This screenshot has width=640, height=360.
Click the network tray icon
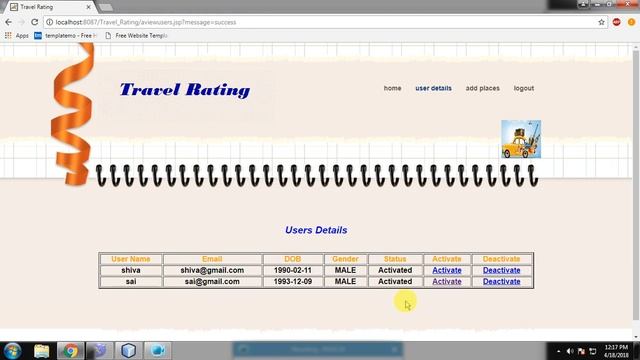point(593,351)
